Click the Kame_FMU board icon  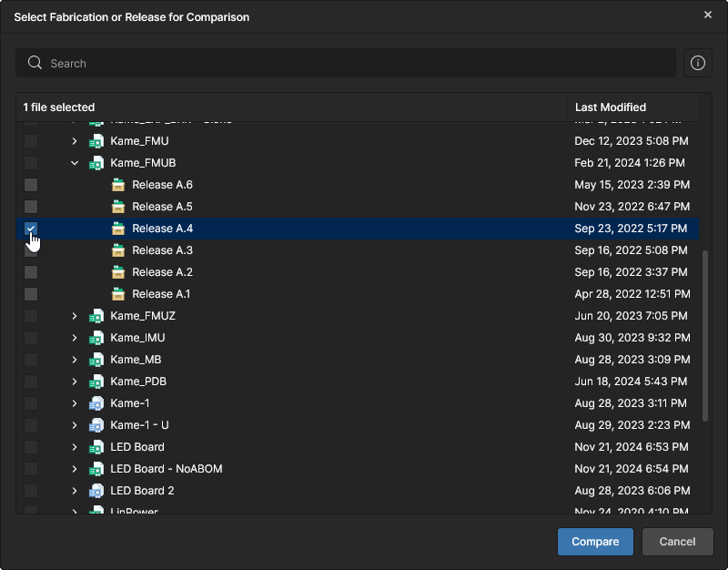(96, 141)
